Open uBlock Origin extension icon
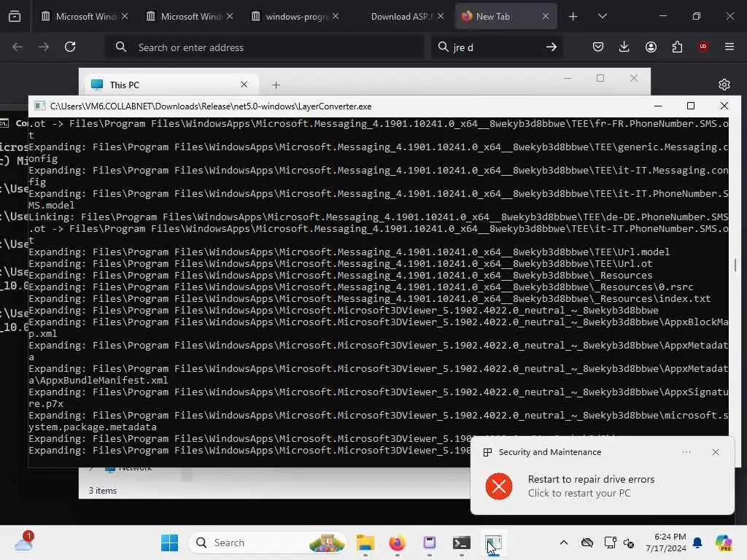Screen dimensions: 747x560 (x=703, y=47)
